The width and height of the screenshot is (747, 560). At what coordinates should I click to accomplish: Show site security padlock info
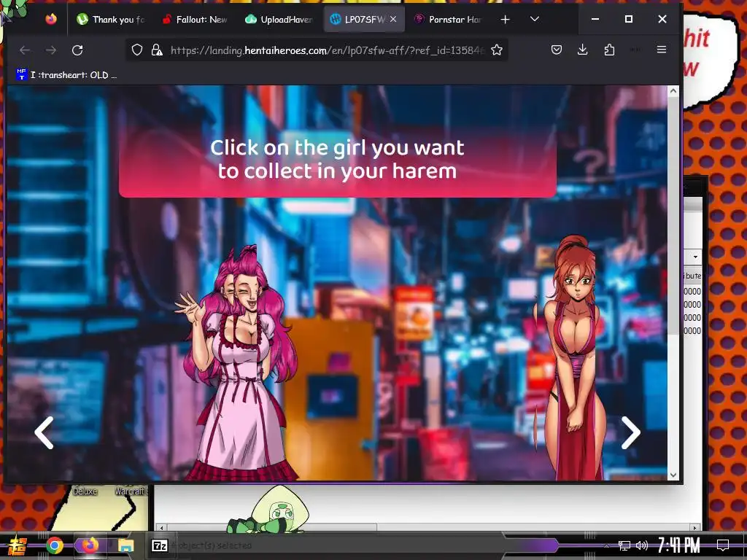[x=156, y=50]
